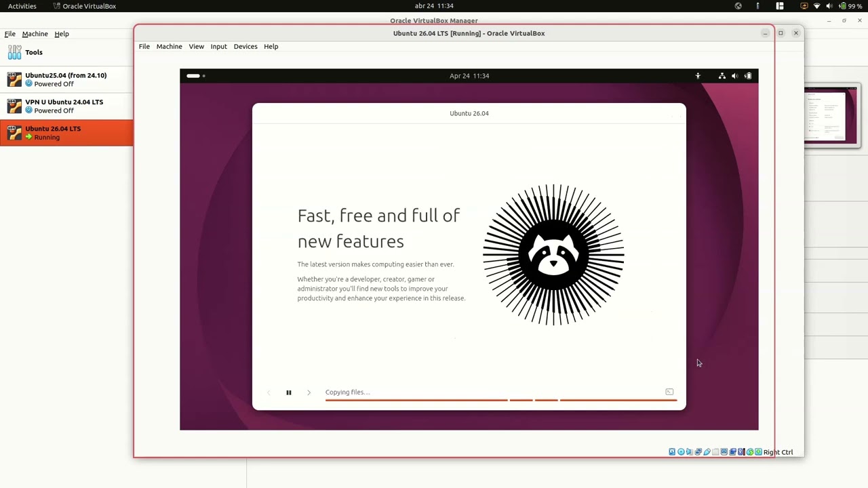868x488 pixels.
Task: Open the installer terminal log icon
Action: click(x=669, y=392)
